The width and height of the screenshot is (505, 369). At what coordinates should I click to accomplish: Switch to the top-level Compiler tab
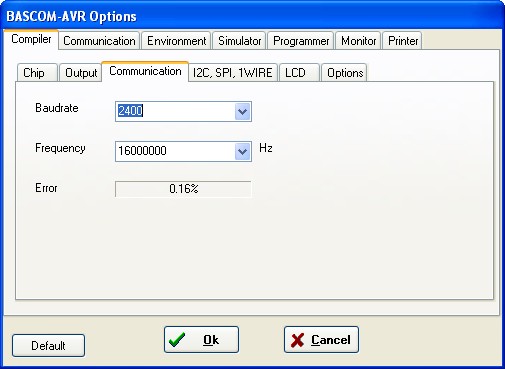click(x=31, y=39)
